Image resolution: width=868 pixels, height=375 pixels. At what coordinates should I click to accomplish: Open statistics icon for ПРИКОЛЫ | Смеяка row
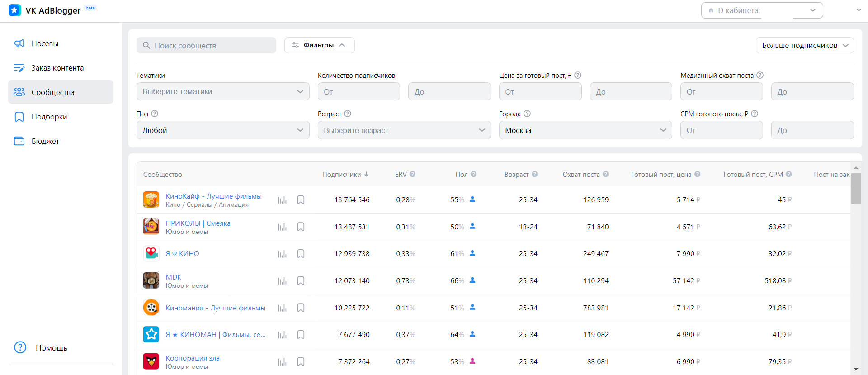coord(282,227)
